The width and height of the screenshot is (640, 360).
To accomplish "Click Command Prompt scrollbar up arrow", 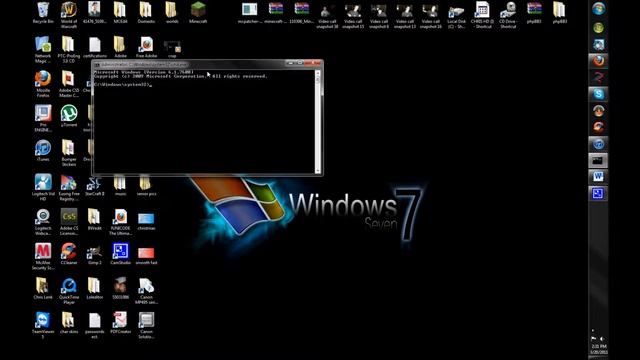I will (318, 73).
